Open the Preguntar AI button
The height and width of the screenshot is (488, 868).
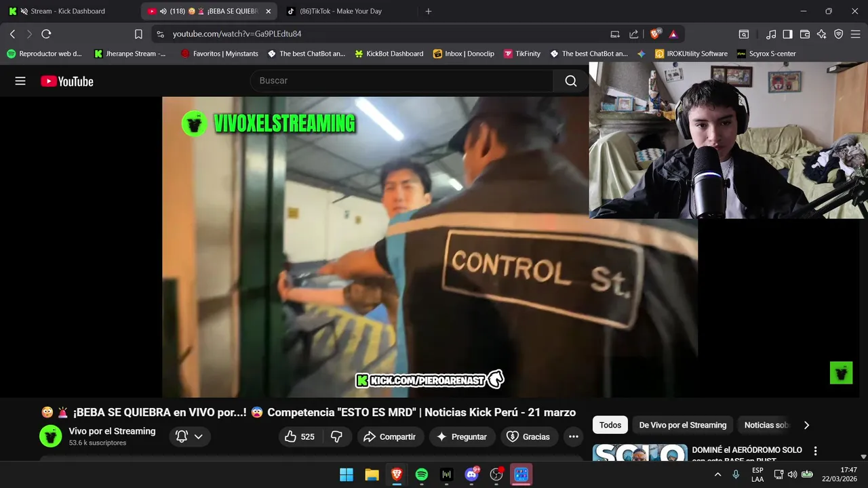click(x=462, y=436)
